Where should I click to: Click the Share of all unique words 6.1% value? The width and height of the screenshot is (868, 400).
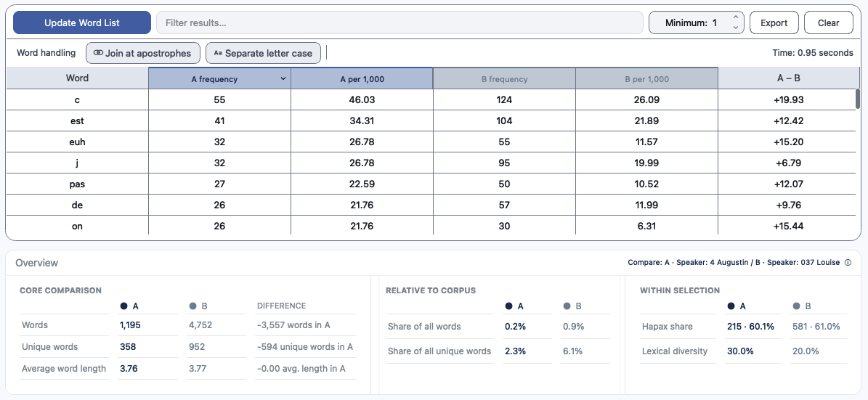coord(573,351)
